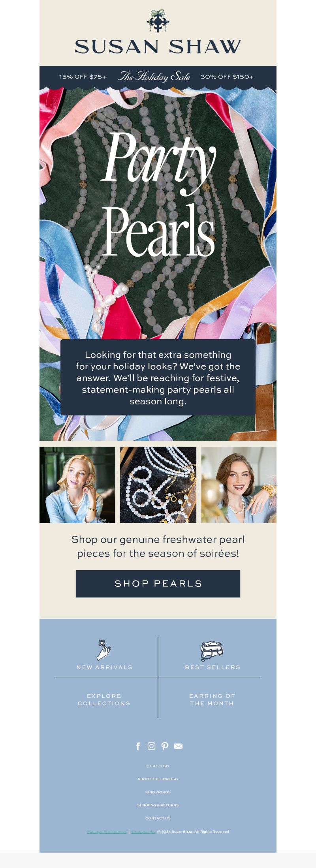Click the Unsubscribe link
Image resolution: width=316 pixels, height=868 pixels.
click(143, 831)
